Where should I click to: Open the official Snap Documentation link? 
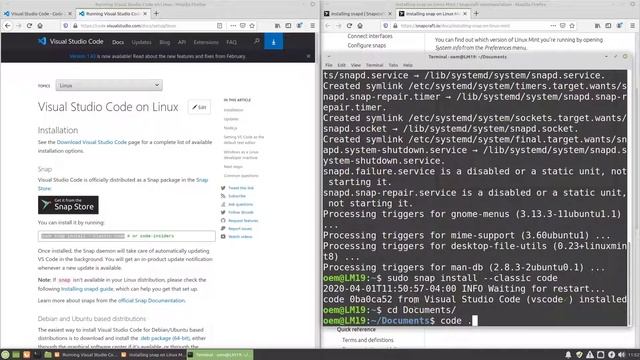[x=151, y=300]
